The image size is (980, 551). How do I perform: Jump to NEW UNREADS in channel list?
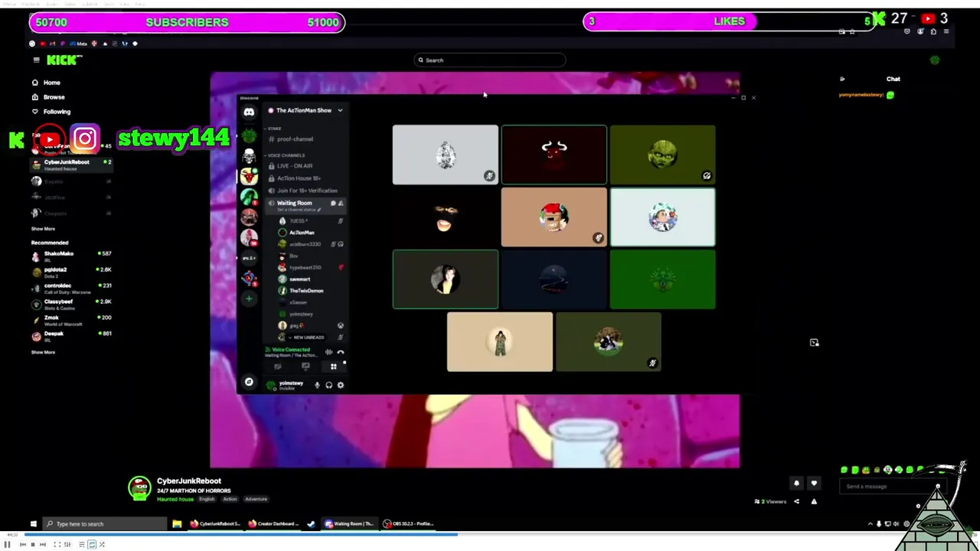pos(309,337)
